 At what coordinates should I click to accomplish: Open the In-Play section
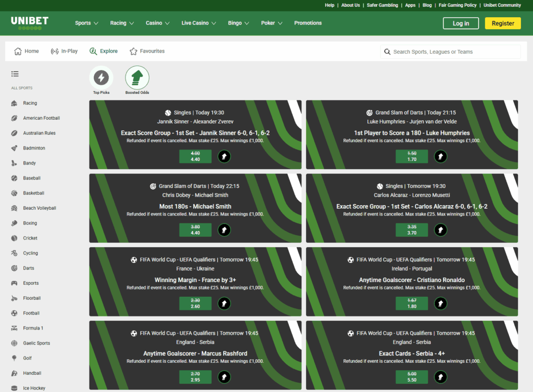pos(64,50)
